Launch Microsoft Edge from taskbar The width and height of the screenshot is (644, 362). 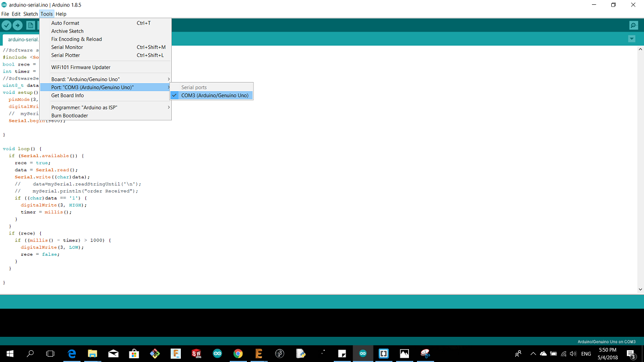coord(72,353)
